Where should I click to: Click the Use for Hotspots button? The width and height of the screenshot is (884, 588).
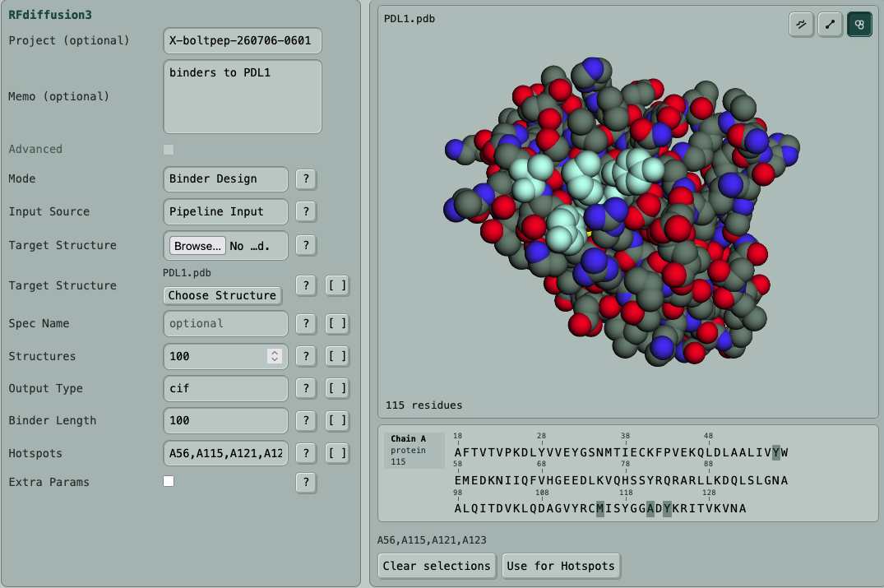[x=561, y=566]
